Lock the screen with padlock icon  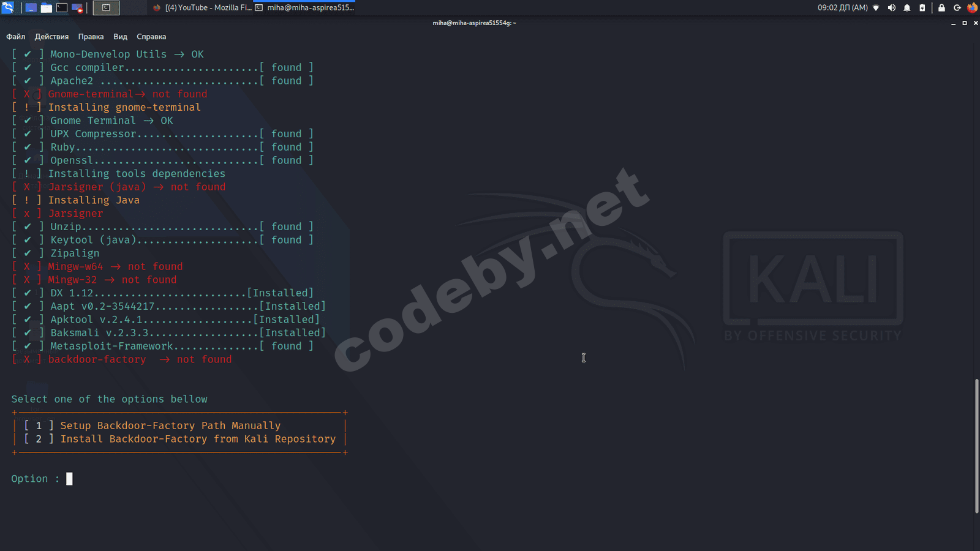pyautogui.click(x=941, y=8)
